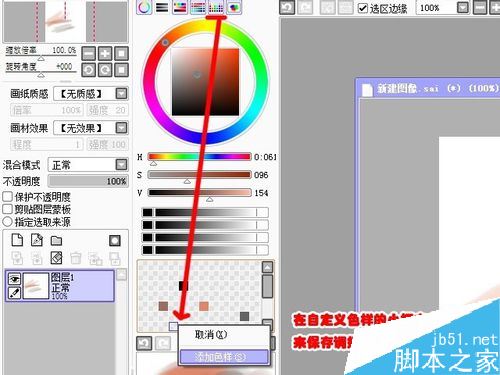Click the 图层1 layer thumbnail
The image size is (500, 375).
point(36,286)
